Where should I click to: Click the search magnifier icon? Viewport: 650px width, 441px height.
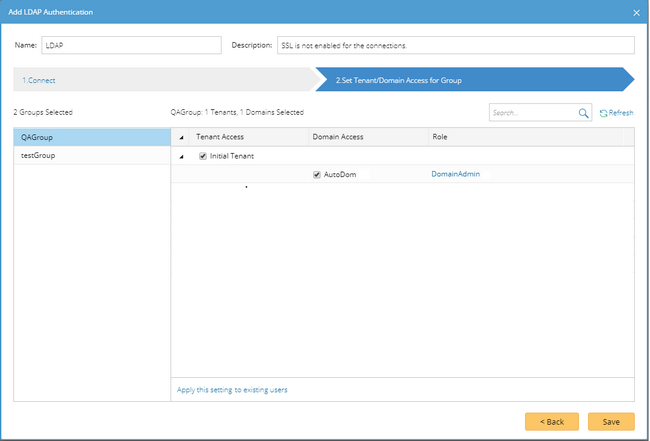(x=584, y=113)
